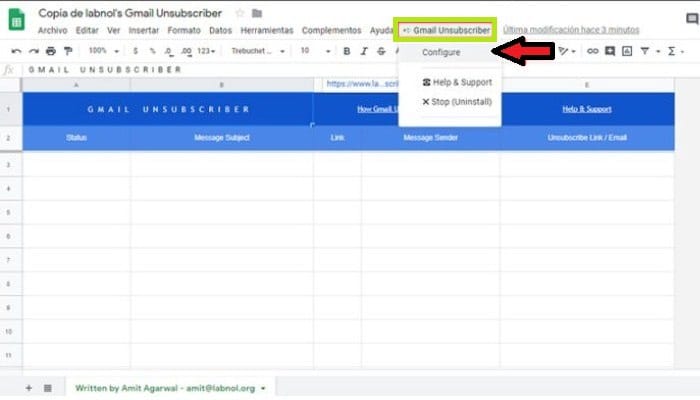
Task: Format cell as currency
Action: [135, 51]
